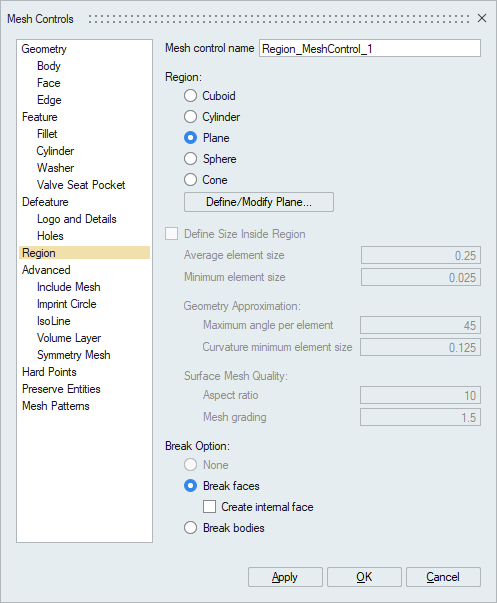This screenshot has width=497, height=603.
Task: Confirm with the OK button
Action: point(364,577)
